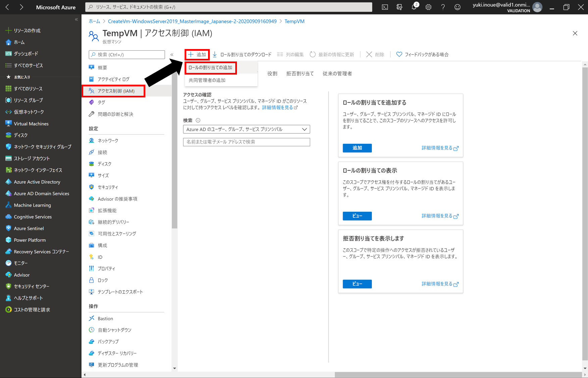This screenshot has height=378, width=588.
Task: Click 列の編集 toolbar button
Action: (290, 55)
